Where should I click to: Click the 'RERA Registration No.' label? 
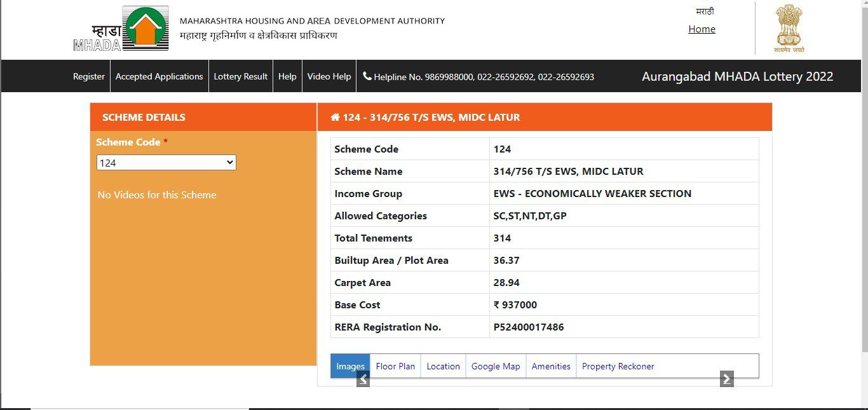click(388, 327)
